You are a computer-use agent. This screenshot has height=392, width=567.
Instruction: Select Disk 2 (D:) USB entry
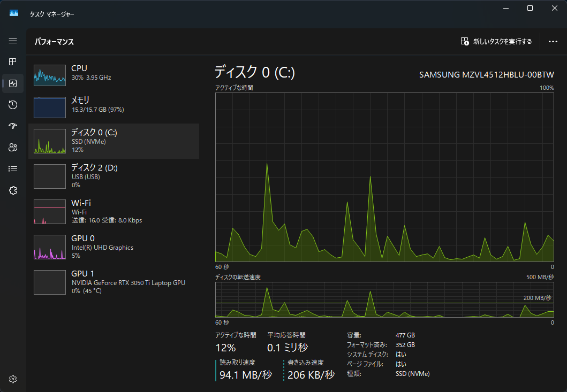click(114, 175)
